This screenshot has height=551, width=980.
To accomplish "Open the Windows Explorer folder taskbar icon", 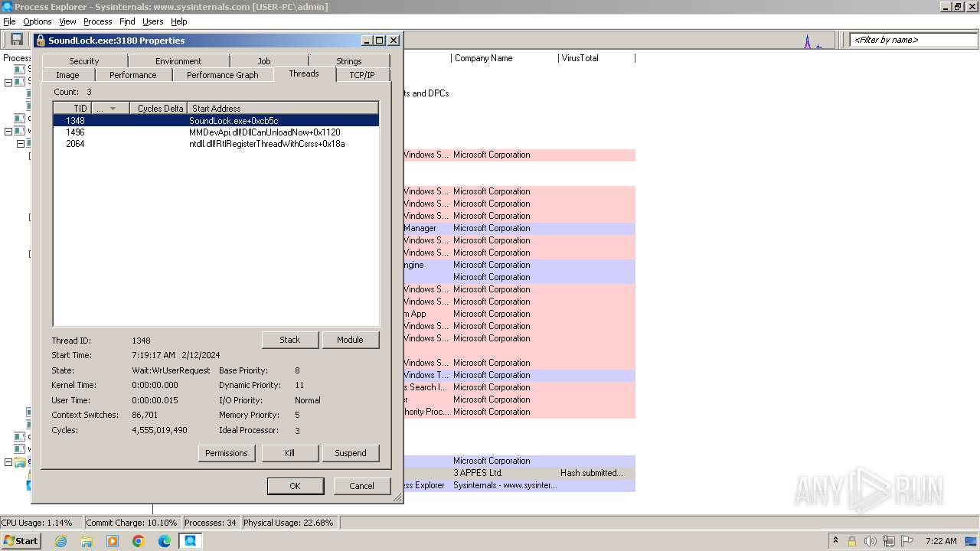I will coord(87,541).
